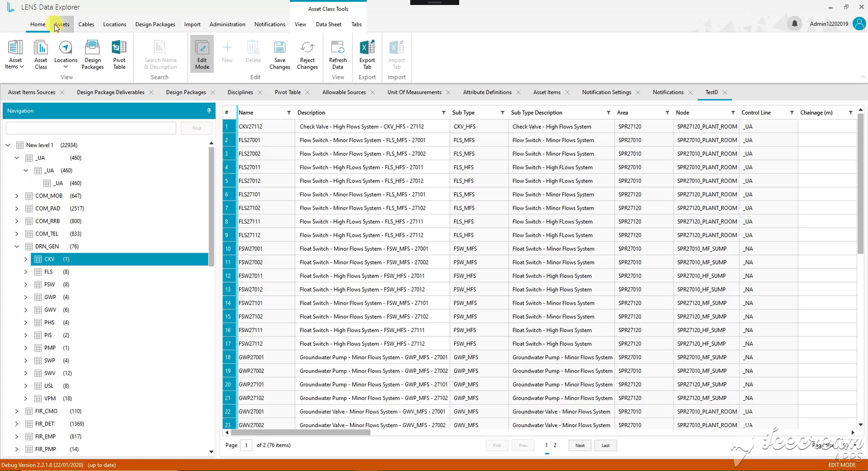The width and height of the screenshot is (868, 471).
Task: Launch the Pivot Table tool
Action: (119, 54)
